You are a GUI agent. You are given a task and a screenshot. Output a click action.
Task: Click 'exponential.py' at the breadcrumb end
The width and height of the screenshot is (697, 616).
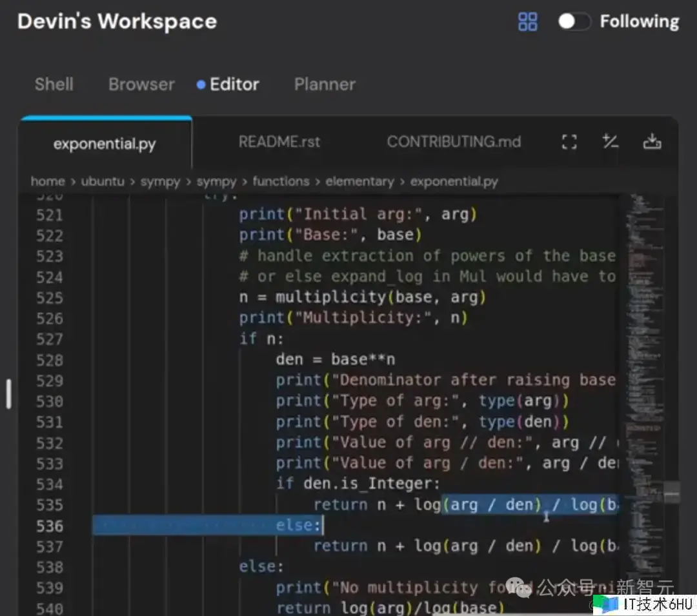(x=454, y=182)
